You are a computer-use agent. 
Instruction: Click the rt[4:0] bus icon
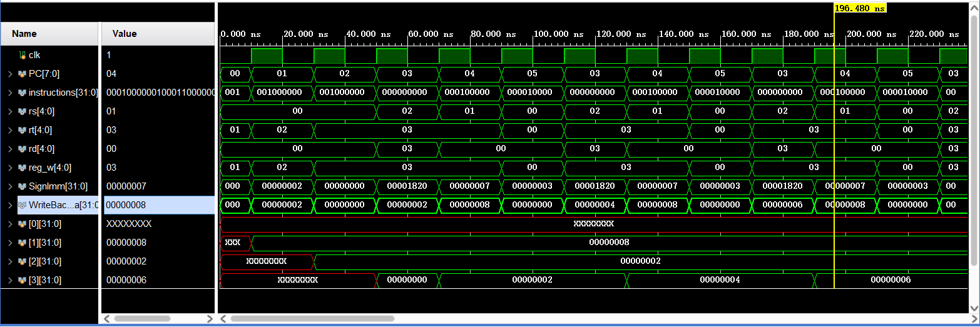(x=22, y=130)
